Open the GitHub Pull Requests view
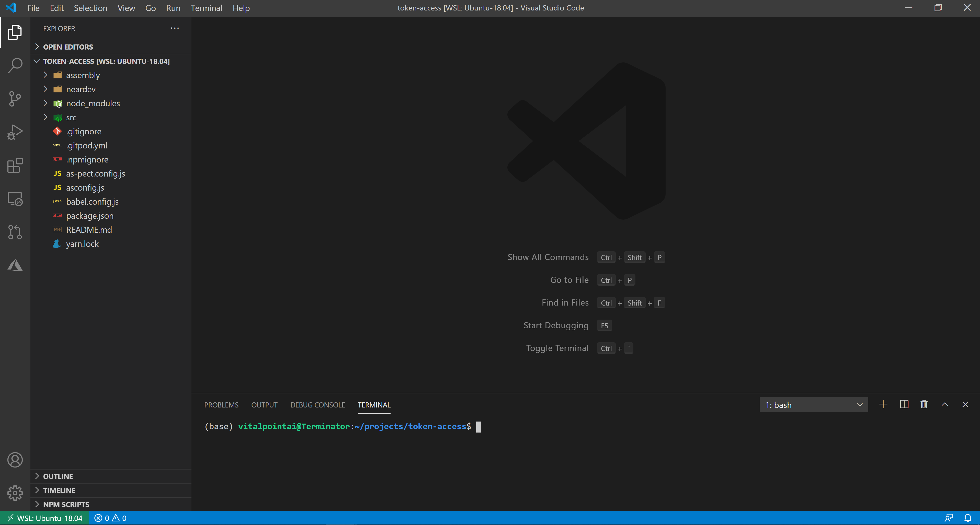 (15, 232)
